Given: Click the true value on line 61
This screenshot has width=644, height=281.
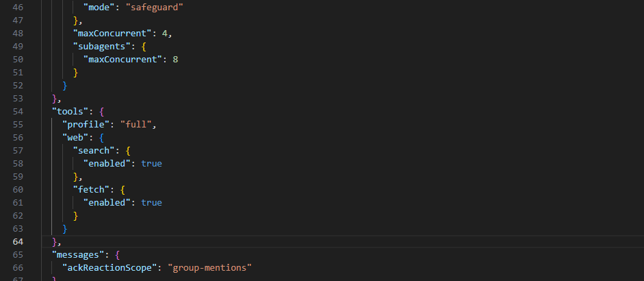Looking at the screenshot, I should point(151,202).
